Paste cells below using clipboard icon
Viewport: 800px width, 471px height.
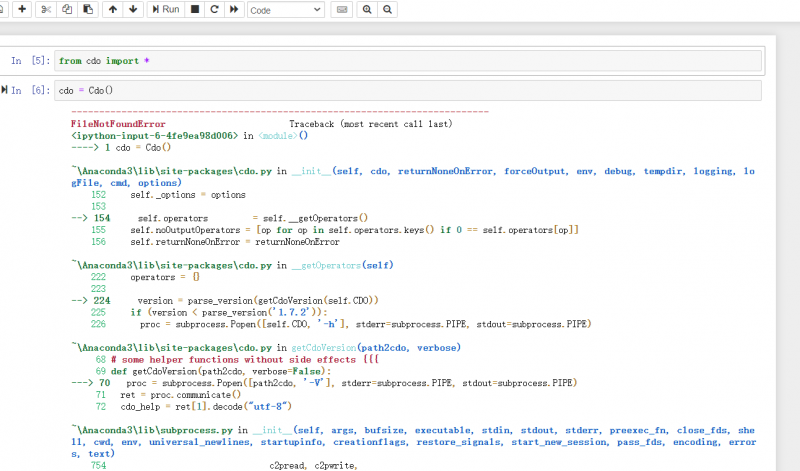click(88, 9)
